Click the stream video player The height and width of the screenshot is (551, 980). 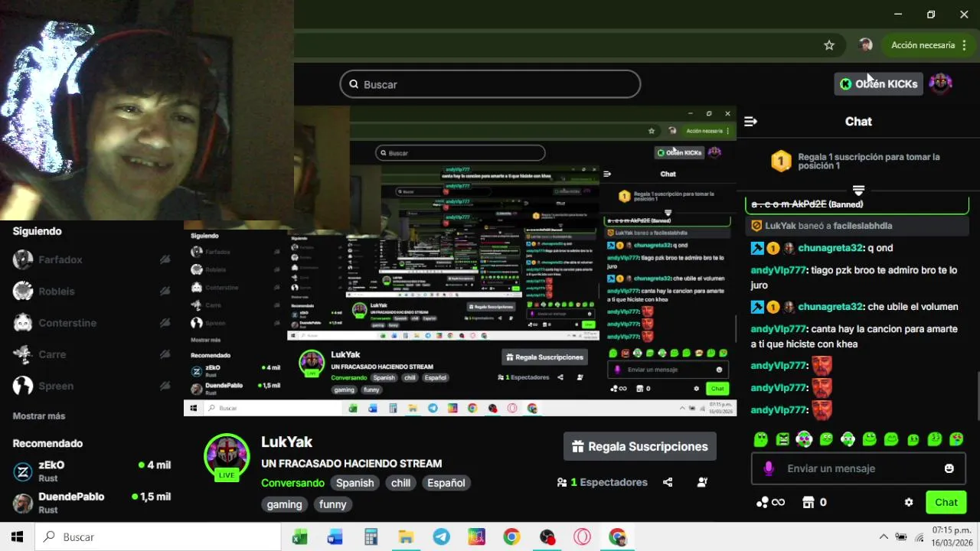[459, 260]
